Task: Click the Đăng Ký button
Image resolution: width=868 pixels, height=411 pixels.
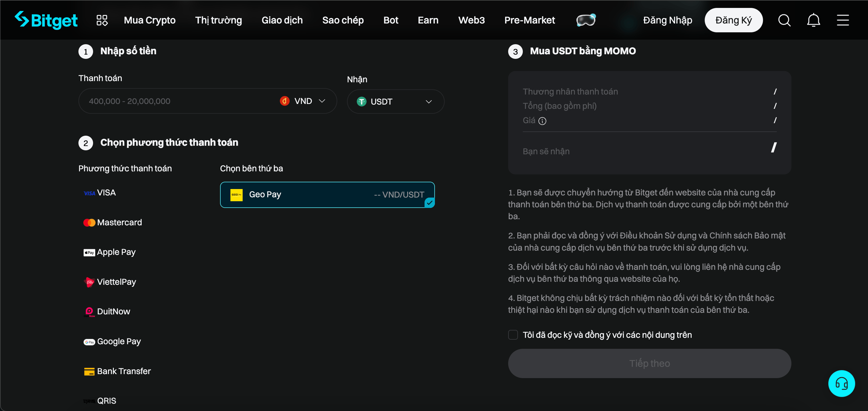Action: (x=733, y=20)
